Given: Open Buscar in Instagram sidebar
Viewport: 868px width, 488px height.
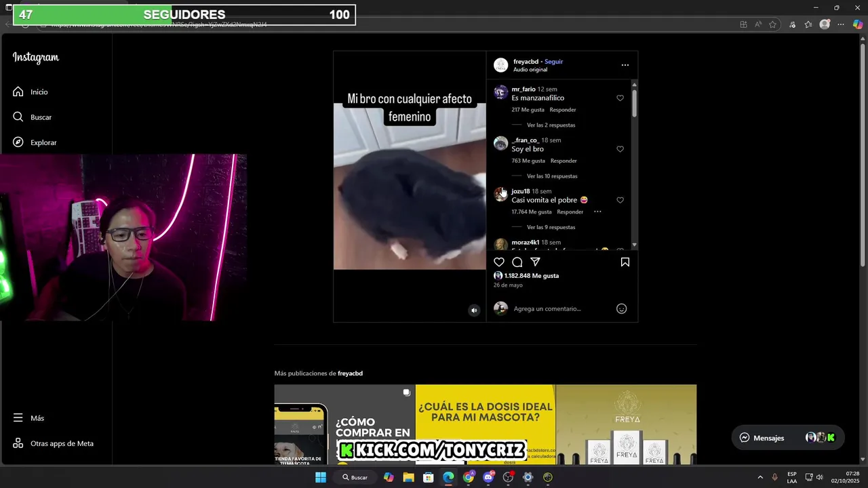Looking at the screenshot, I should pyautogui.click(x=32, y=117).
